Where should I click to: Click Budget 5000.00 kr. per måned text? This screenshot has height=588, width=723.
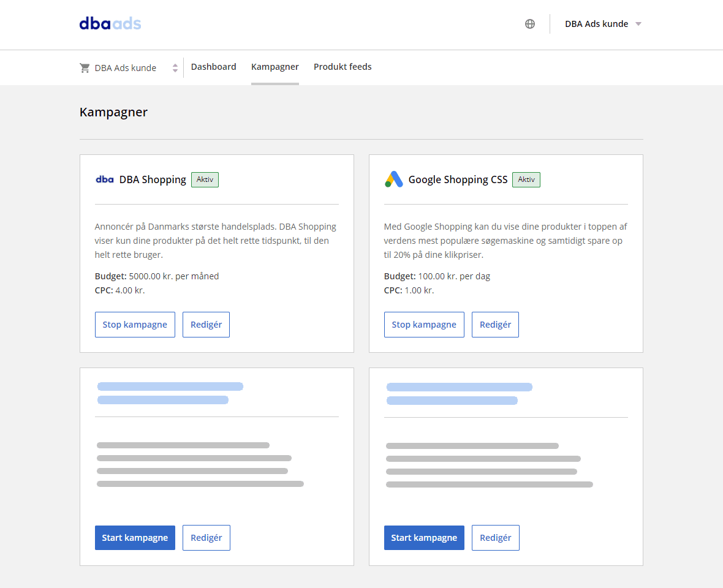[157, 276]
